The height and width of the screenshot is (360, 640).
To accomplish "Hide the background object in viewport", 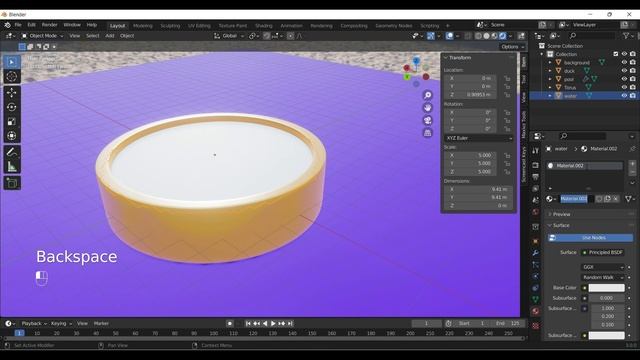I will coord(624,62).
